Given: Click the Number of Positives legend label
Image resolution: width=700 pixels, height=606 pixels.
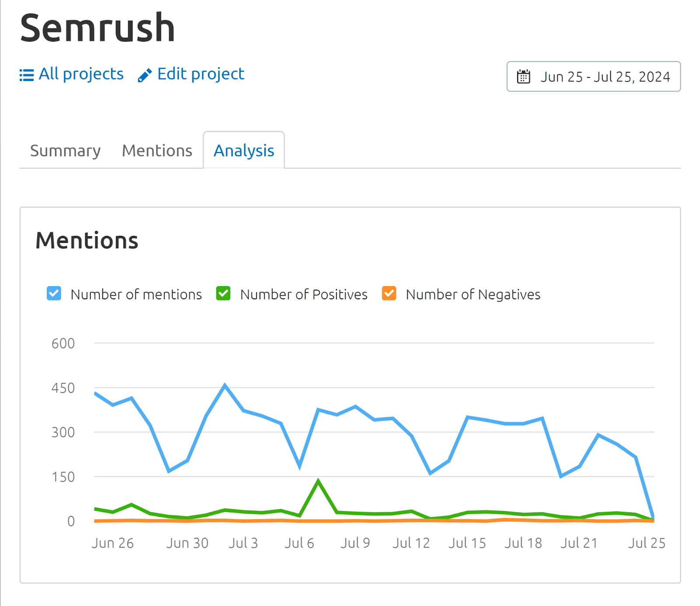Looking at the screenshot, I should 304,294.
